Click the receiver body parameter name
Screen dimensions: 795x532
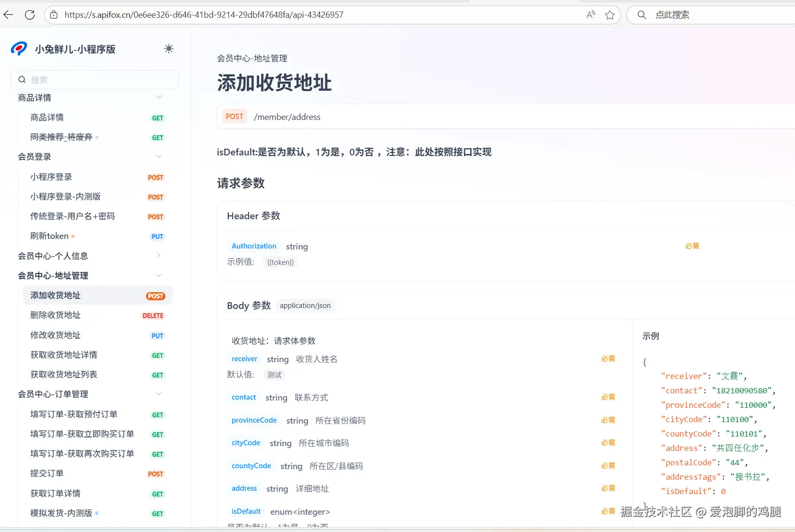(x=244, y=359)
